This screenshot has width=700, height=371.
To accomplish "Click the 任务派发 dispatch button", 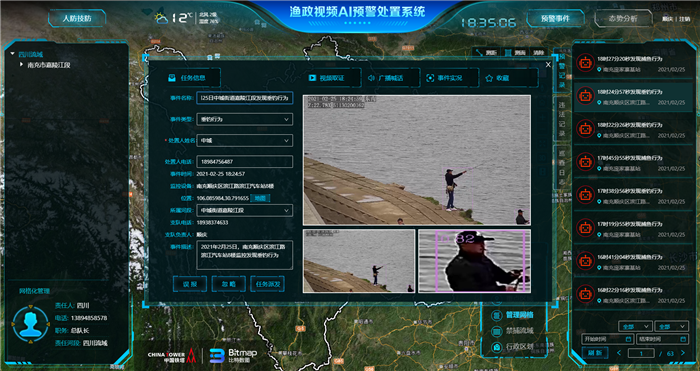I will point(267,284).
